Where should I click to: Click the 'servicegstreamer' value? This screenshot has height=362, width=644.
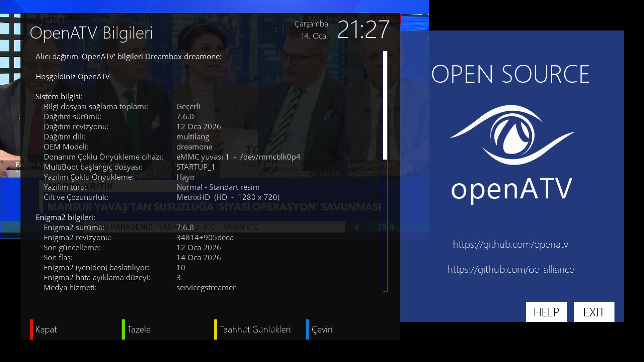pyautogui.click(x=206, y=288)
